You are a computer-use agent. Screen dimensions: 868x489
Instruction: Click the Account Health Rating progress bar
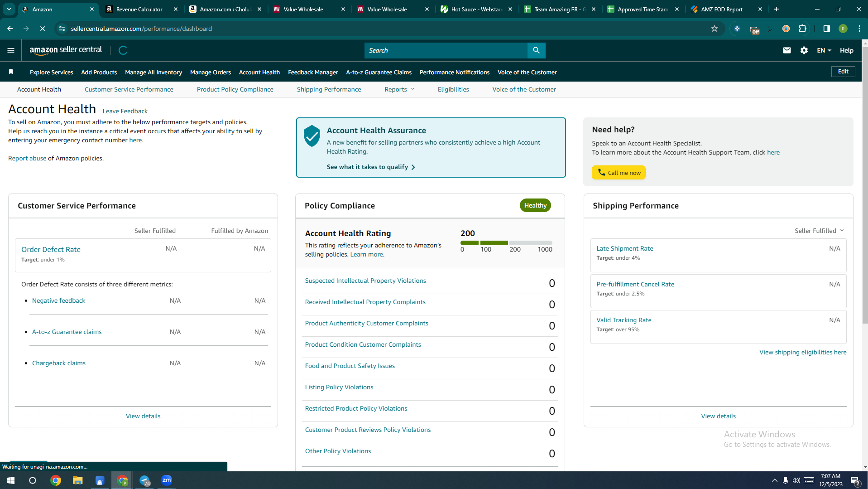point(506,243)
